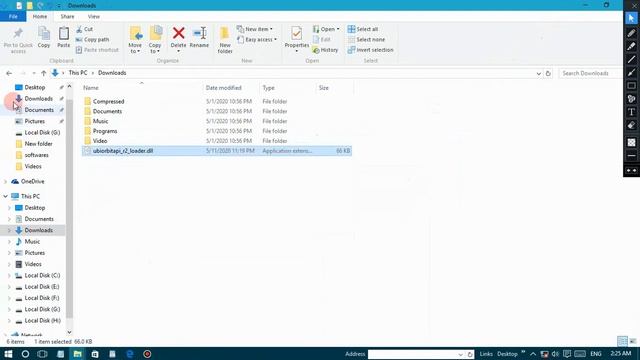Open the File menu
The height and width of the screenshot is (360, 640).
click(13, 16)
